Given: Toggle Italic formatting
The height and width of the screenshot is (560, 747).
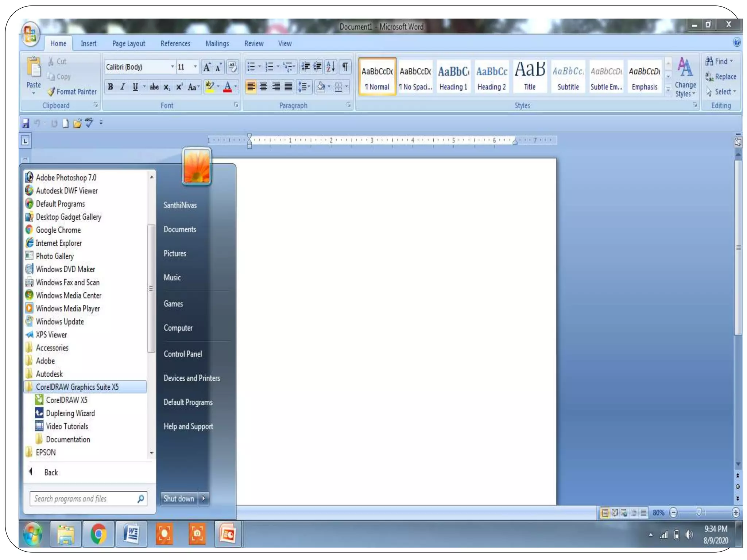Looking at the screenshot, I should coord(123,87).
